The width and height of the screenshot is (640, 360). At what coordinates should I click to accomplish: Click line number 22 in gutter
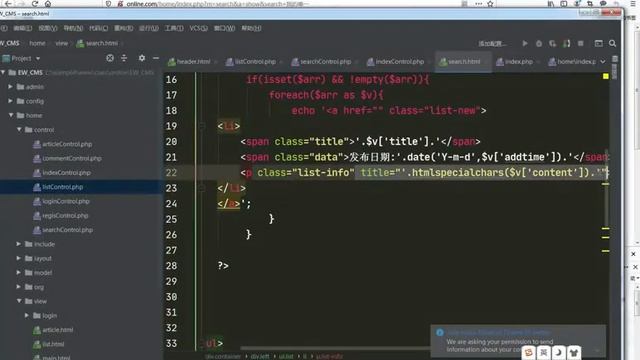(x=171, y=173)
